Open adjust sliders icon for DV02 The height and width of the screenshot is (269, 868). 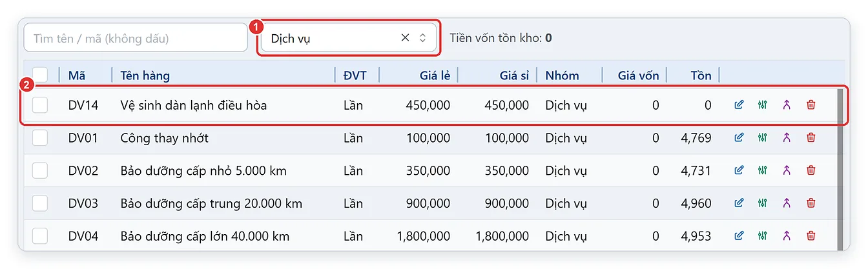pyautogui.click(x=763, y=170)
